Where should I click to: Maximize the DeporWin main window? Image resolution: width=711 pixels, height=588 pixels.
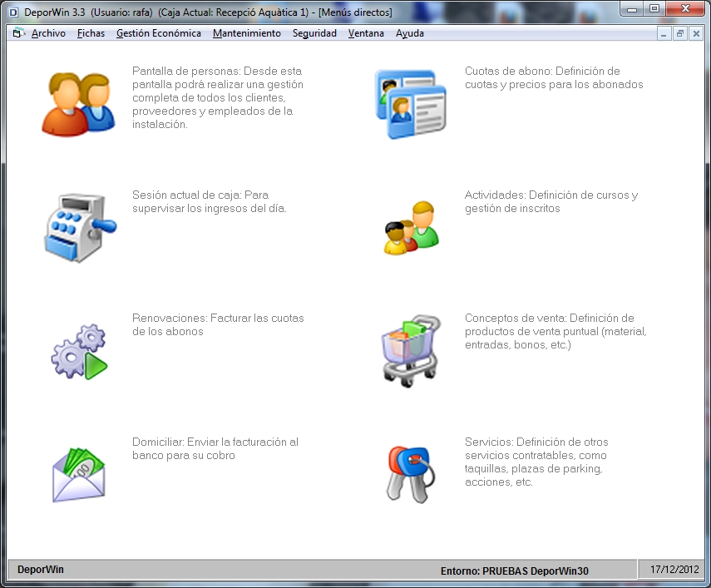tap(654, 8)
